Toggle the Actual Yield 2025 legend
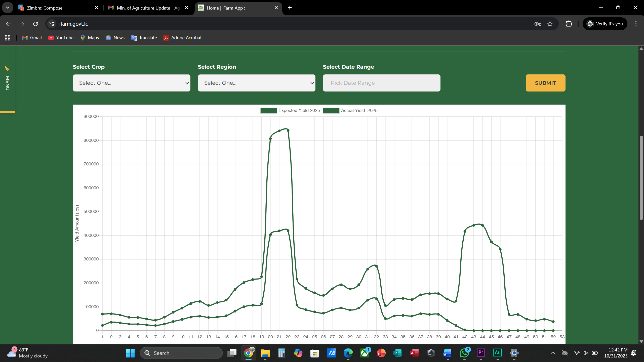The height and width of the screenshot is (362, 644). [350, 110]
